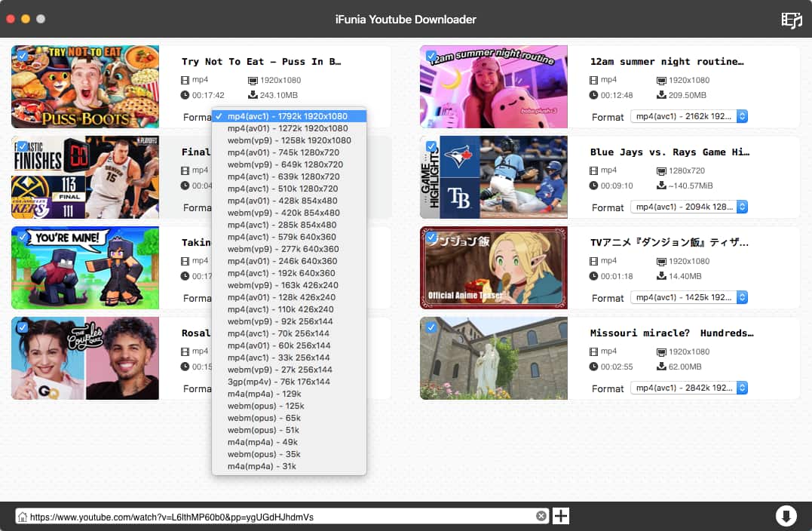Click the monitor icon beside Missouri miracle's 1920x1080 resolution
Screen dimensions: 812x531
click(661, 351)
